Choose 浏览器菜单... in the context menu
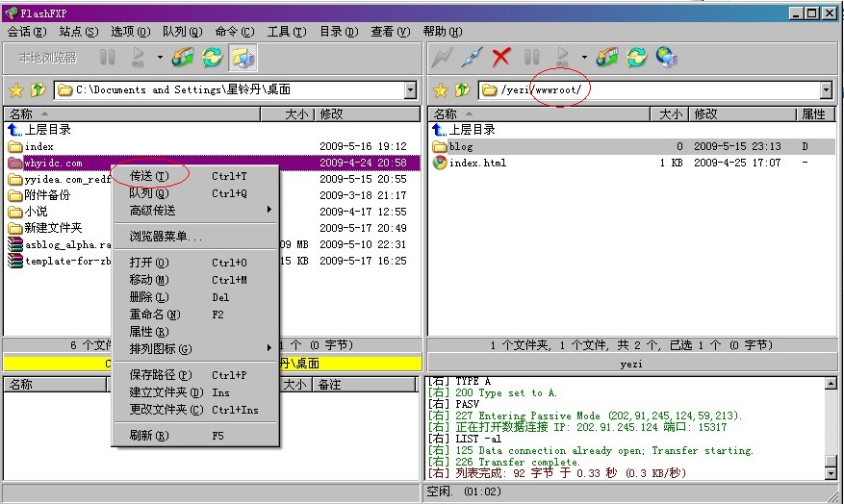844x504 pixels. coord(194,237)
